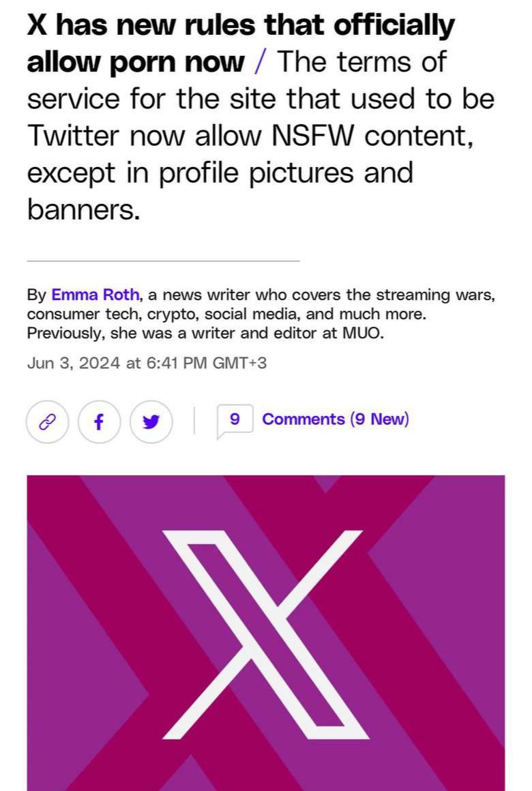
Task: Click the blue slash after the headline
Action: pos(261,62)
